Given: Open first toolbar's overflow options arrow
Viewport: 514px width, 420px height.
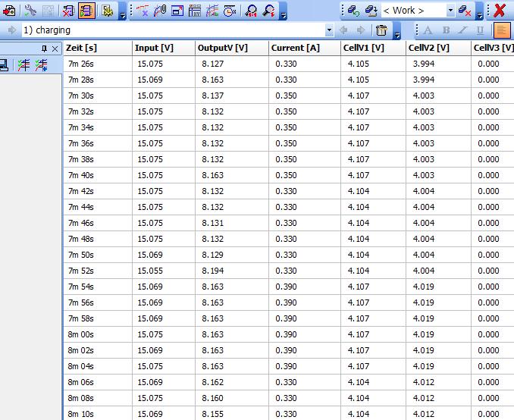Looking at the screenshot, I should pyautogui.click(x=122, y=15).
